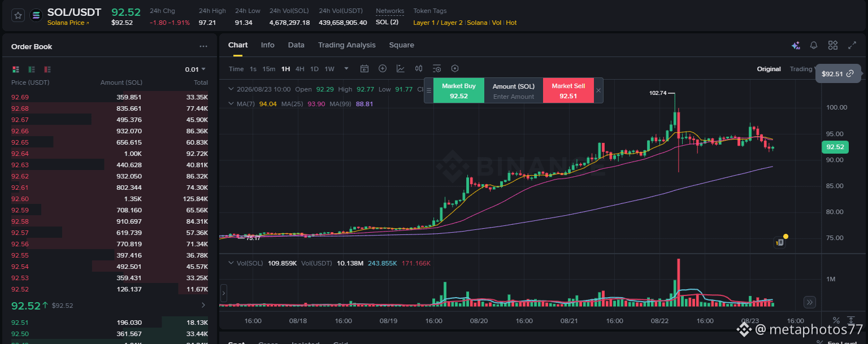This screenshot has height=344, width=868.
Task: Switch to Info tab
Action: 267,45
